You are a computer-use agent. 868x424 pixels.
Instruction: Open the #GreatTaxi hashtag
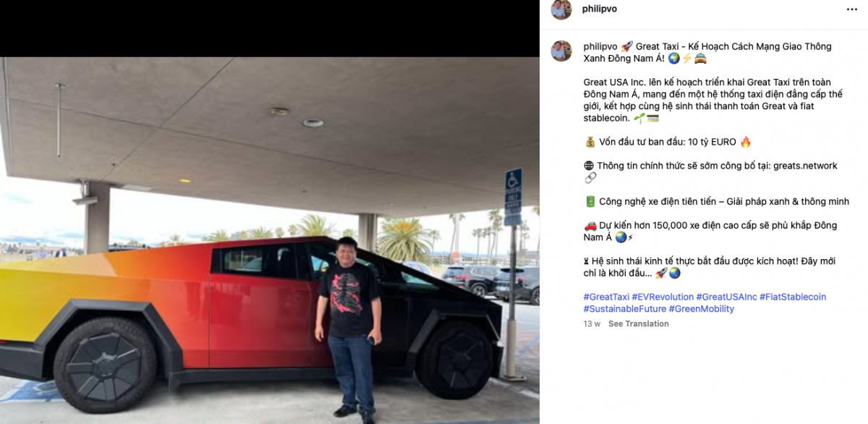(x=606, y=297)
